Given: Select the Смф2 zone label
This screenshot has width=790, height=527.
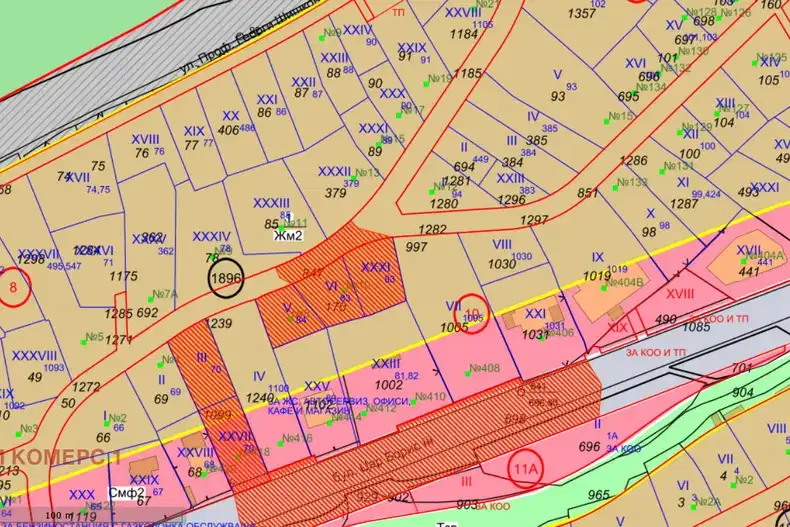Looking at the screenshot, I should pos(126,493).
